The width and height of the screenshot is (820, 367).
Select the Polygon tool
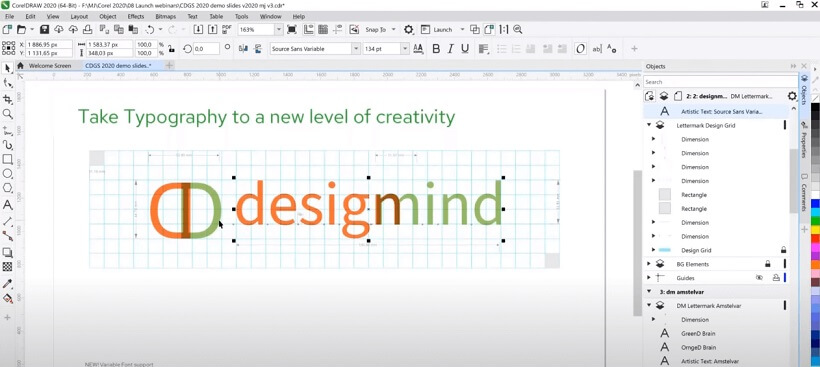coord(7,189)
